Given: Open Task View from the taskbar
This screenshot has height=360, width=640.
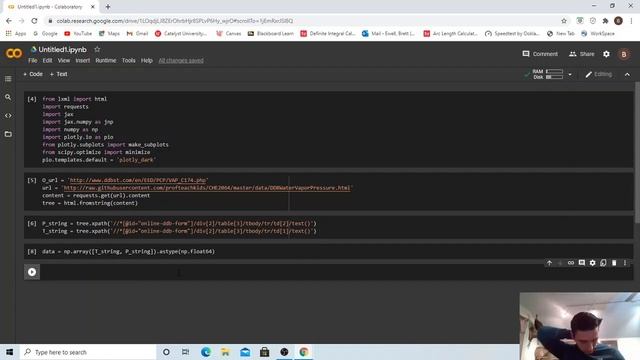Looking at the screenshot, I should pyautogui.click(x=185, y=352).
